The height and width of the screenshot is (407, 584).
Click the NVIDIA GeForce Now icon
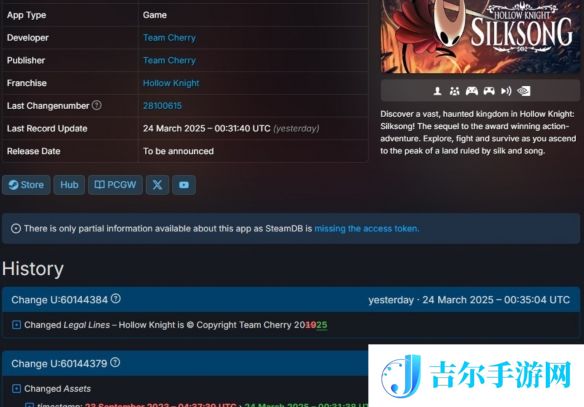(x=524, y=91)
